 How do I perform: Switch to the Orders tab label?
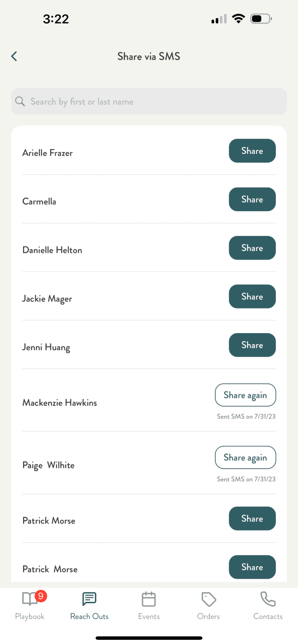pyautogui.click(x=209, y=617)
